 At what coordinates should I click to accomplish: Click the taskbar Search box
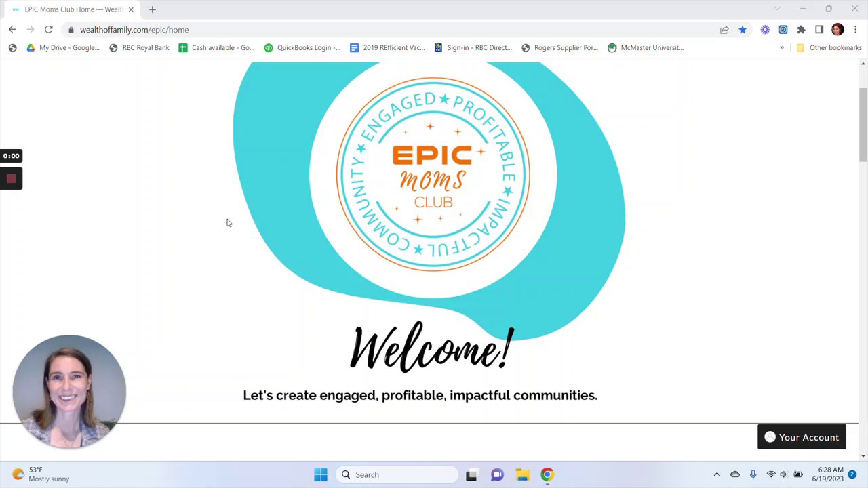point(397,474)
